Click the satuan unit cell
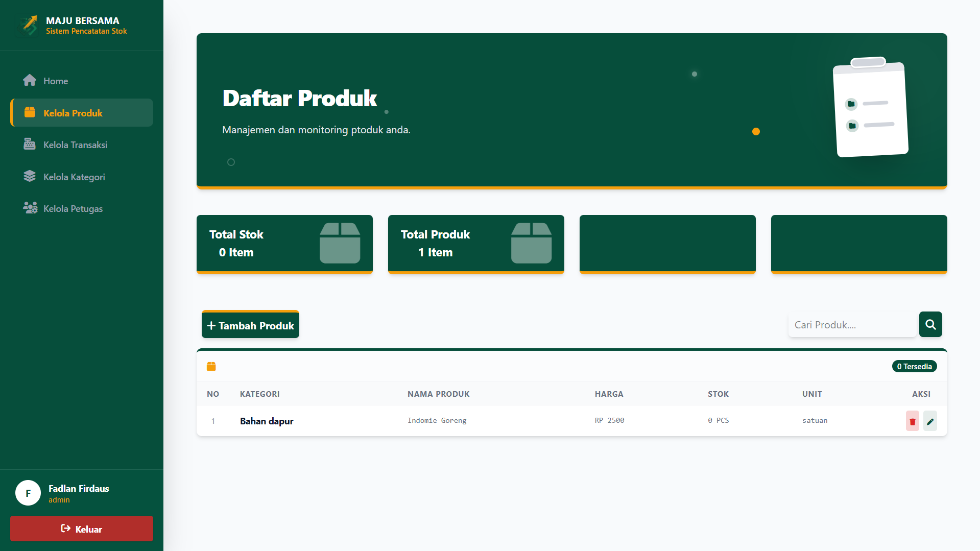 (x=815, y=420)
